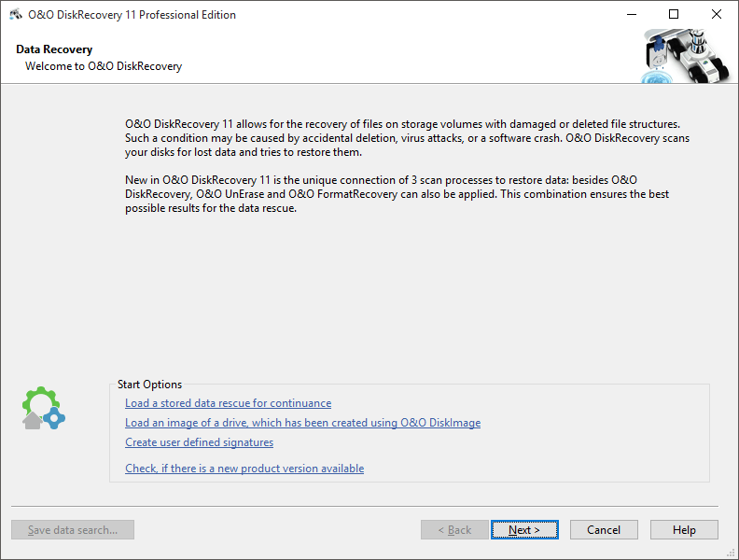Viewport: 739px width, 560px height.
Task: Open Help for the wizard
Action: [x=684, y=530]
